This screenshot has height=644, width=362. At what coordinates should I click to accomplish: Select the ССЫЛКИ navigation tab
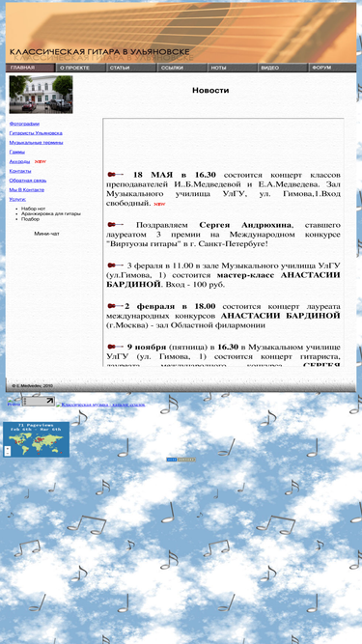(181, 68)
